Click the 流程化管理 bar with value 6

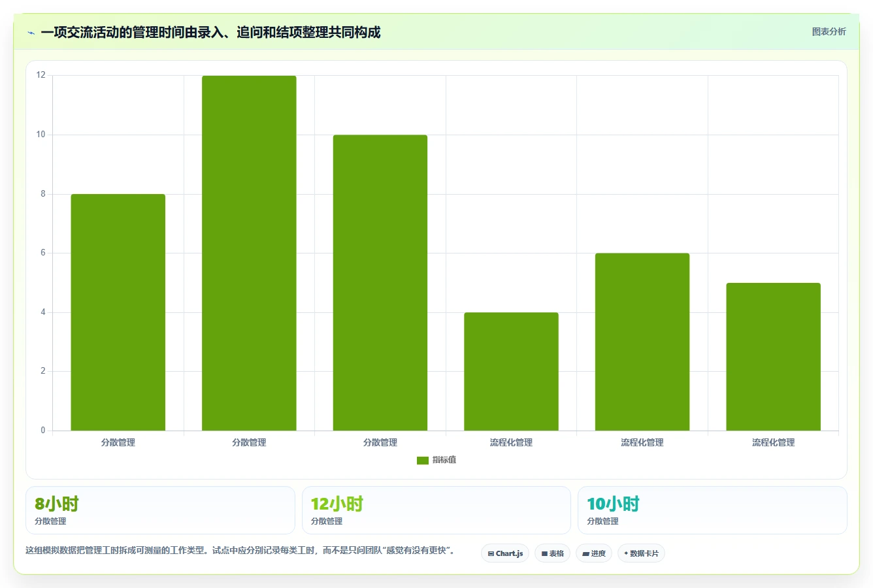[642, 342]
